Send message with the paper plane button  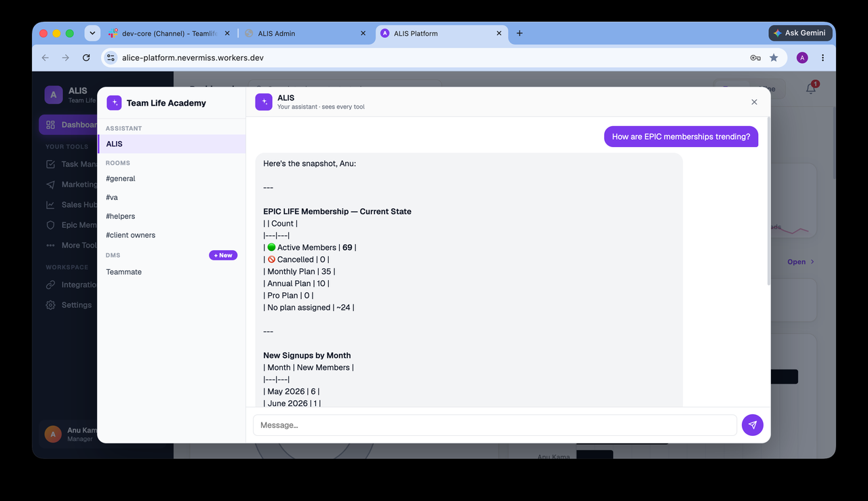(752, 425)
